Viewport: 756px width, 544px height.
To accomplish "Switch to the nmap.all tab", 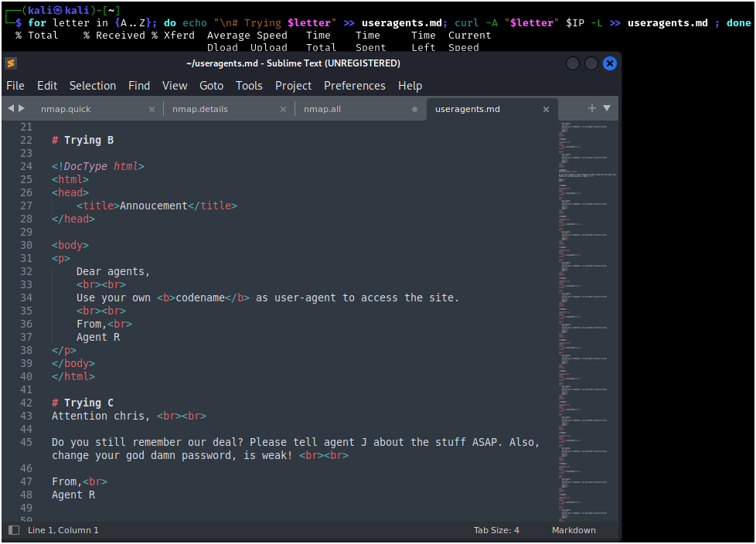I will point(322,110).
